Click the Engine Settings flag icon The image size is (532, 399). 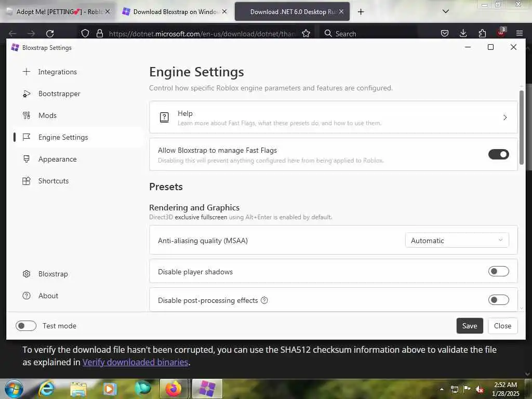(x=26, y=137)
